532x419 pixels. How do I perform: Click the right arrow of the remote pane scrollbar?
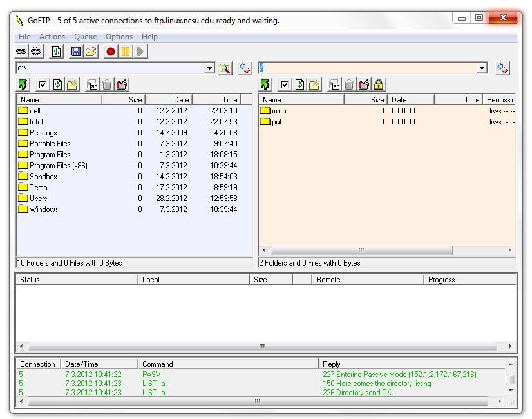[510, 250]
